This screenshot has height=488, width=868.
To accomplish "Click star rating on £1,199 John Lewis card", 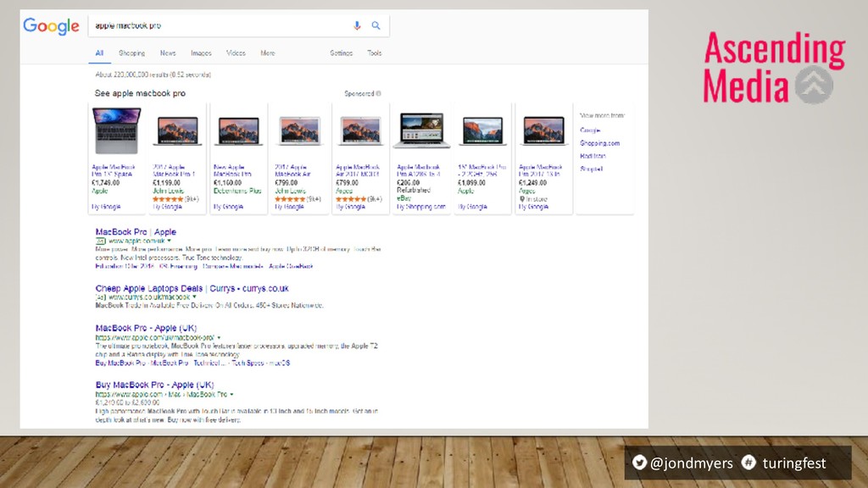I will [x=168, y=198].
